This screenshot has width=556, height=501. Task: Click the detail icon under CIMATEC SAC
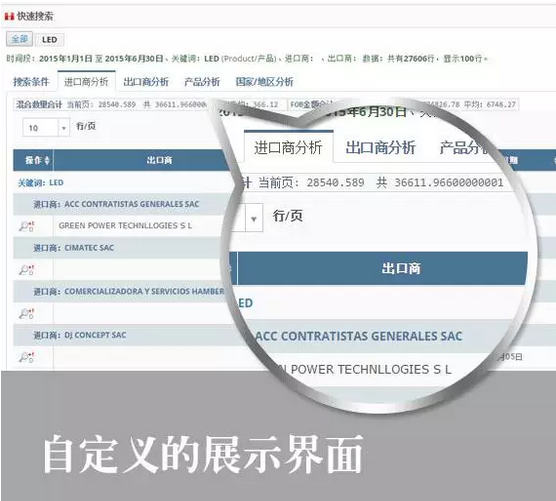pyautogui.click(x=27, y=270)
